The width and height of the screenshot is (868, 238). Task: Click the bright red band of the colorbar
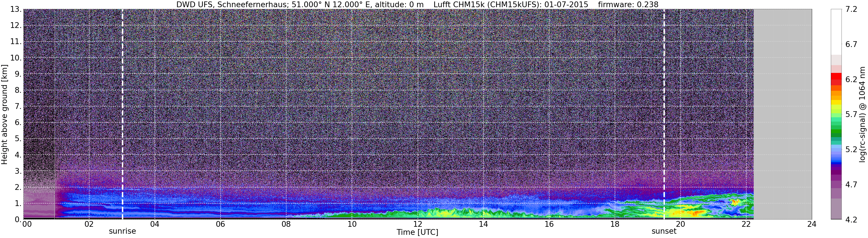[x=836, y=76]
